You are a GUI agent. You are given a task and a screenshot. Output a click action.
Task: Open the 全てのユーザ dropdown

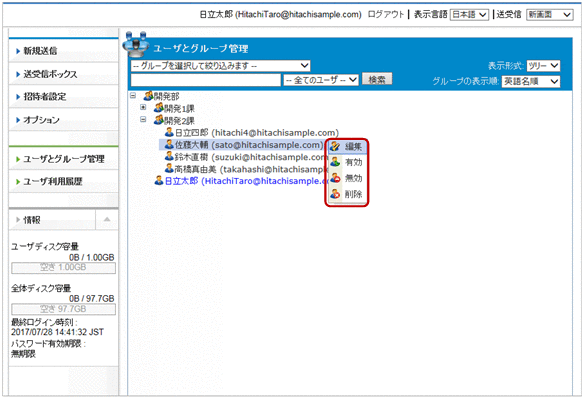tap(321, 80)
